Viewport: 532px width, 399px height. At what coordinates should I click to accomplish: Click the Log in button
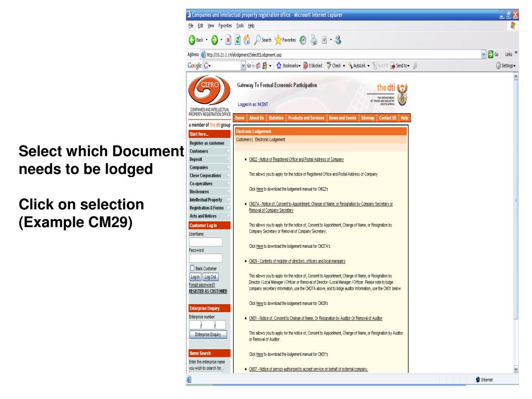pyautogui.click(x=195, y=277)
